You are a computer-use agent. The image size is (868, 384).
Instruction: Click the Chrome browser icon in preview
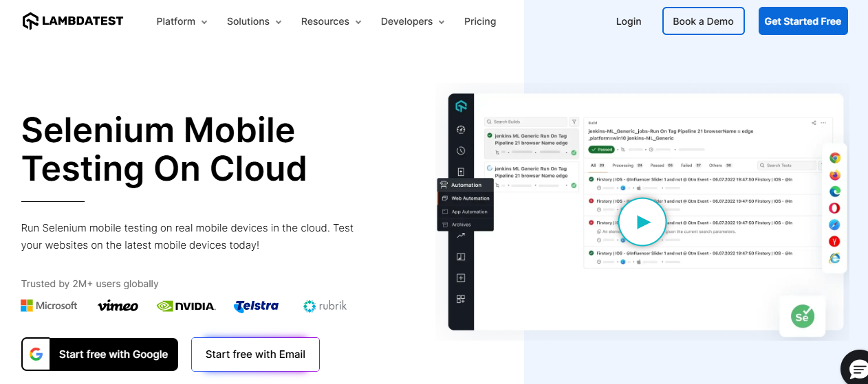tap(834, 158)
